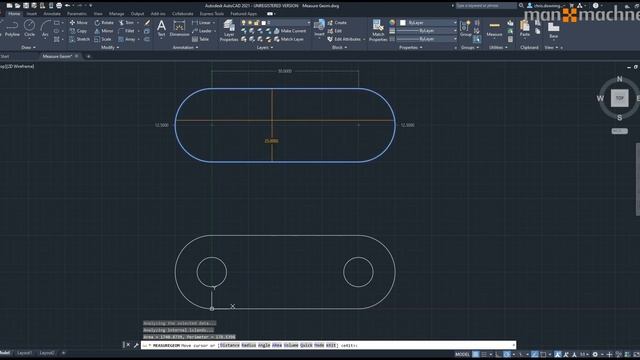Select the Polyline tool
640x360 pixels.
(12, 29)
